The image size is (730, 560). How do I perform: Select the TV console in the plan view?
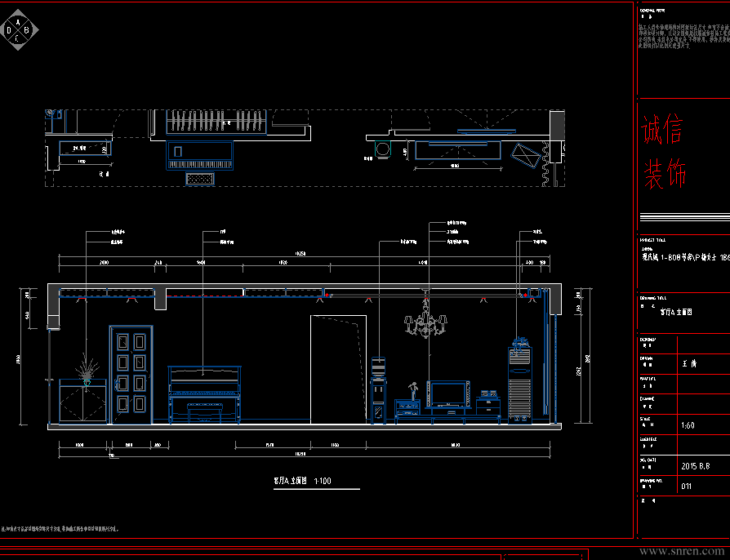(457, 150)
